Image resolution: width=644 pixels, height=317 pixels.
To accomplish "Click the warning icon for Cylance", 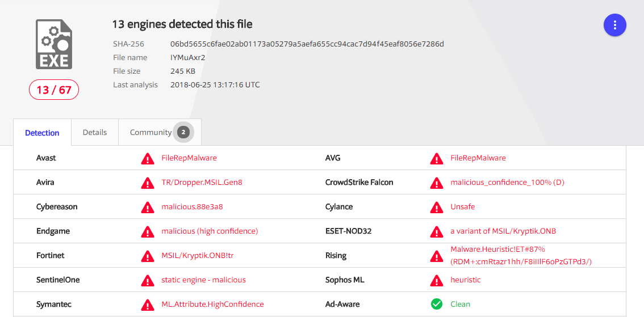I will [437, 207].
